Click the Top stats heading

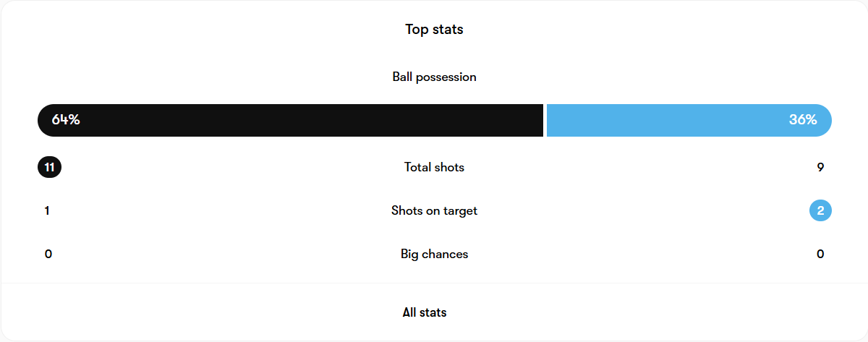[x=434, y=30]
